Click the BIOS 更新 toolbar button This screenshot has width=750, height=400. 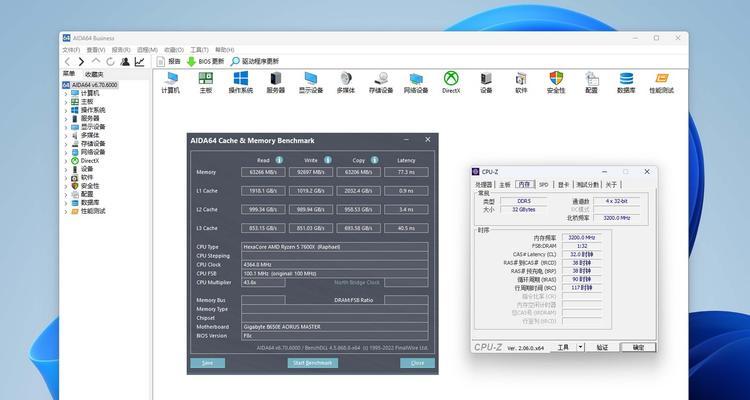coord(205,62)
